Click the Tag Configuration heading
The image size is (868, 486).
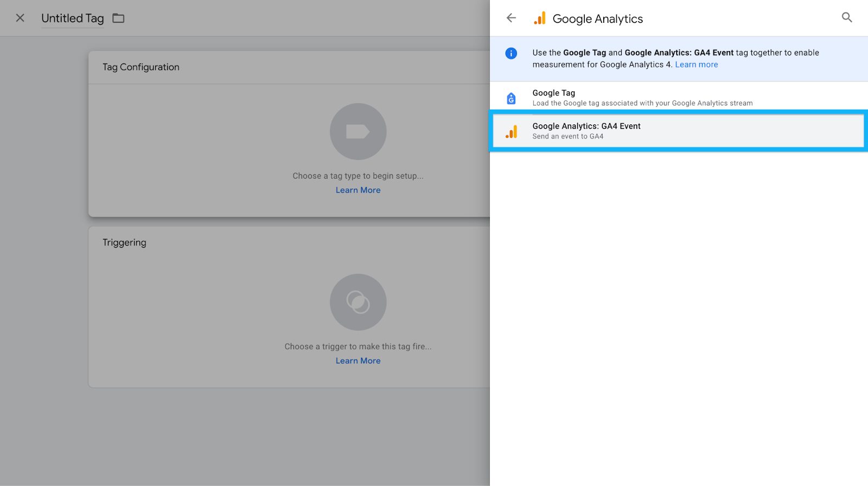pyautogui.click(x=141, y=67)
